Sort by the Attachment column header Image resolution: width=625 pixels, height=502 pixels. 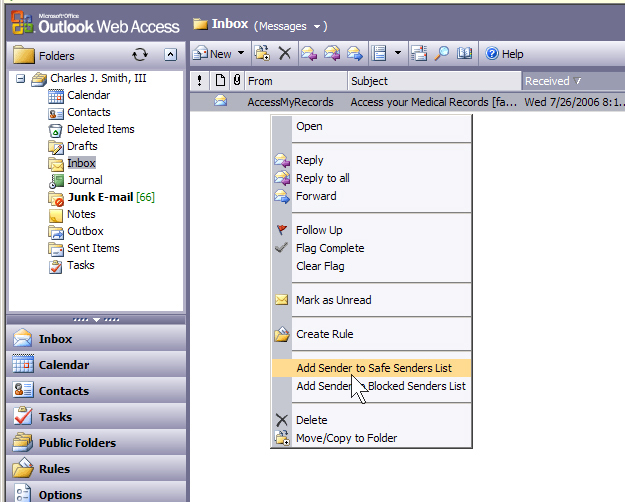[x=237, y=81]
